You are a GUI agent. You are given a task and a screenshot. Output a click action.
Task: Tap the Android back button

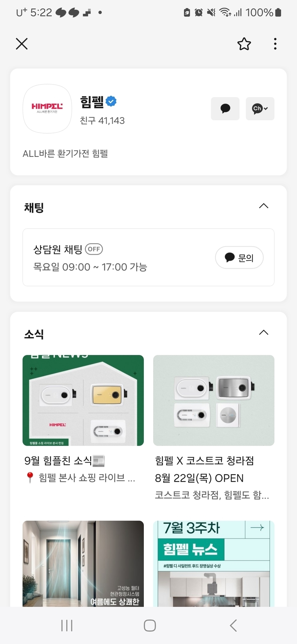pyautogui.click(x=233, y=626)
